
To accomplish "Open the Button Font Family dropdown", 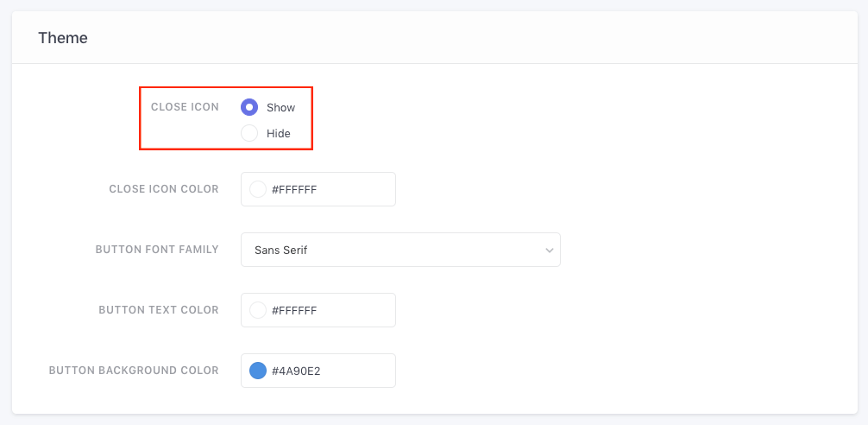I will click(400, 250).
